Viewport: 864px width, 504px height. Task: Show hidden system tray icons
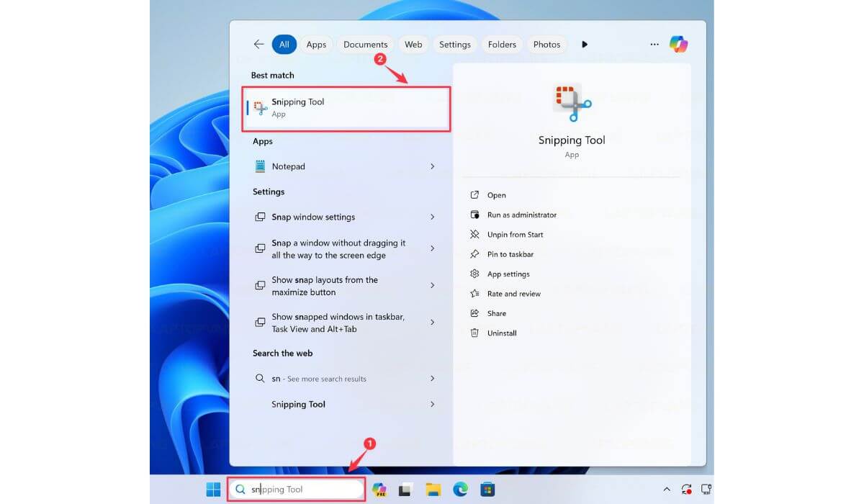pyautogui.click(x=667, y=490)
